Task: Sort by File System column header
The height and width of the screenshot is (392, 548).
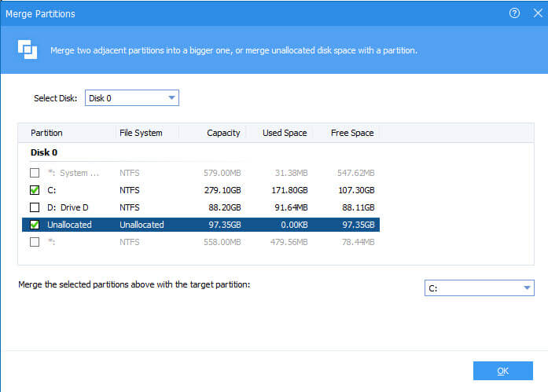Action: coord(141,133)
